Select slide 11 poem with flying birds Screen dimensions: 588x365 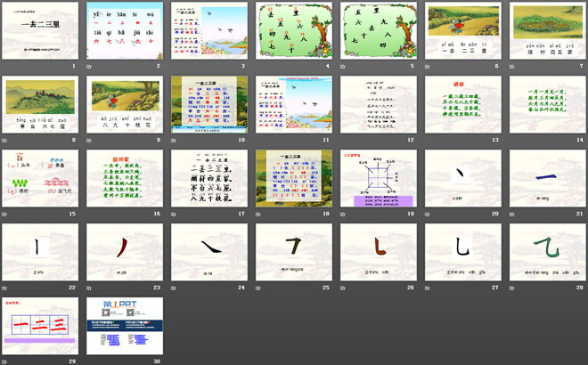[294, 104]
